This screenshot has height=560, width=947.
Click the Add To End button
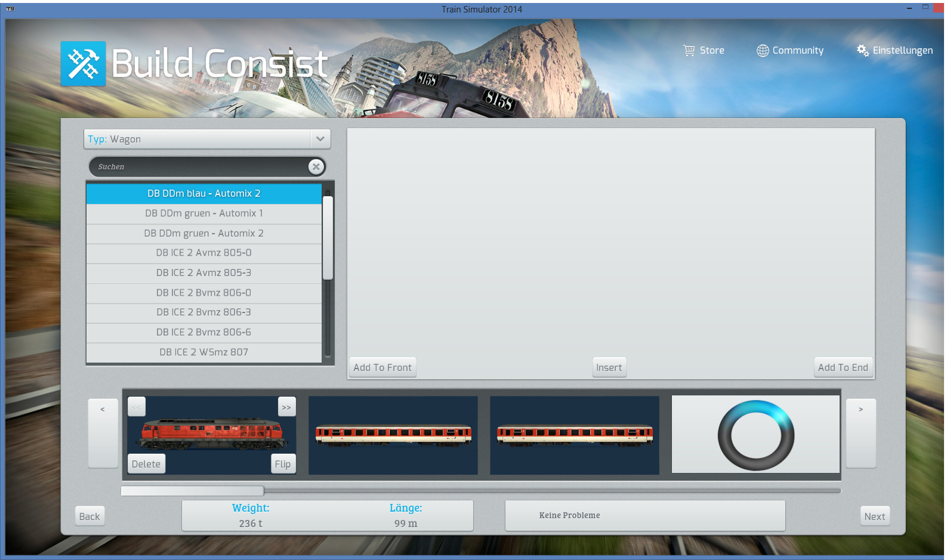coord(843,367)
